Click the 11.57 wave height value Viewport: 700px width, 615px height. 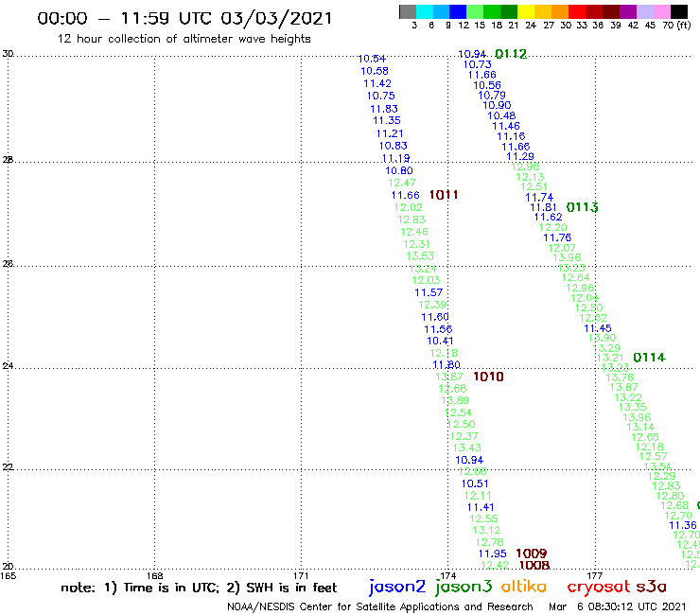429,292
